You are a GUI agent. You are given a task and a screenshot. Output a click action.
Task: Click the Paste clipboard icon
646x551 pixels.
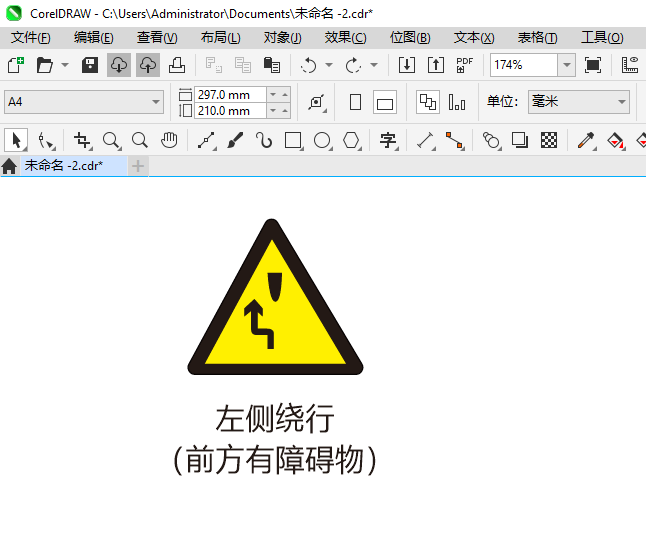click(272, 65)
